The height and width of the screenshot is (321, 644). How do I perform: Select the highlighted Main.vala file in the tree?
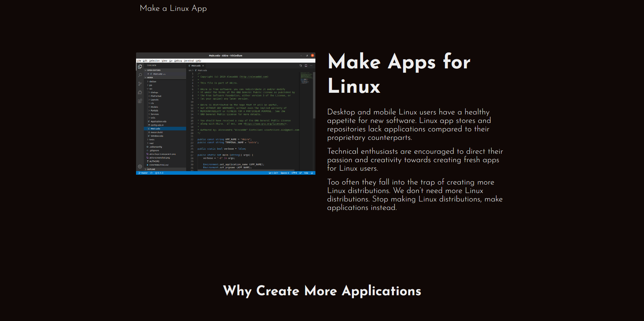click(x=165, y=129)
